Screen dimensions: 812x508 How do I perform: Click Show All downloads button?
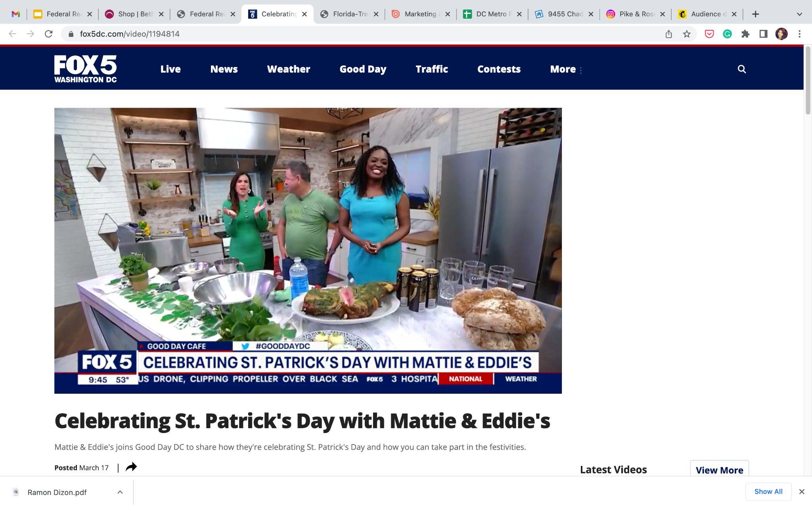coord(768,492)
